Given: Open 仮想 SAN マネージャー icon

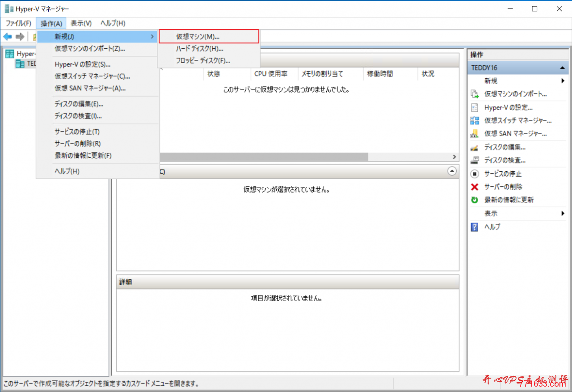Looking at the screenshot, I should 475,133.
